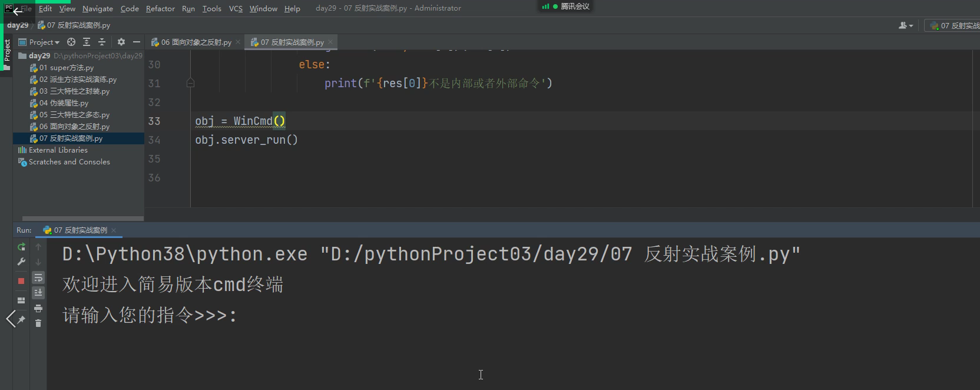980x390 pixels.
Task: Click line number 33 in gutter
Action: [154, 121]
